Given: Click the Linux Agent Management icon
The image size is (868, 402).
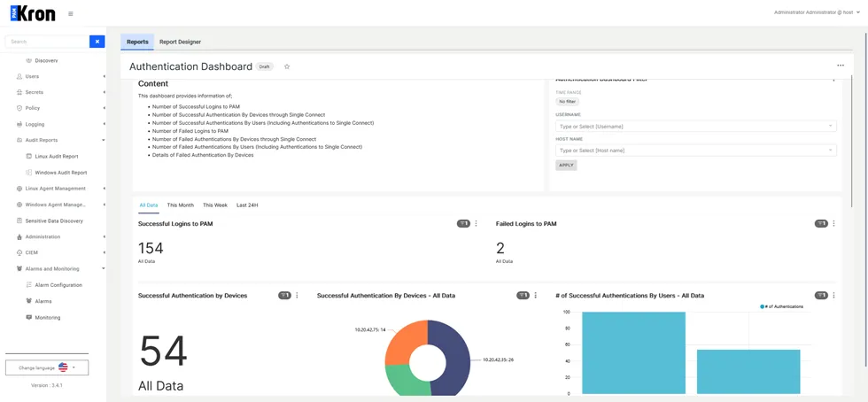Looking at the screenshot, I should tap(19, 189).
